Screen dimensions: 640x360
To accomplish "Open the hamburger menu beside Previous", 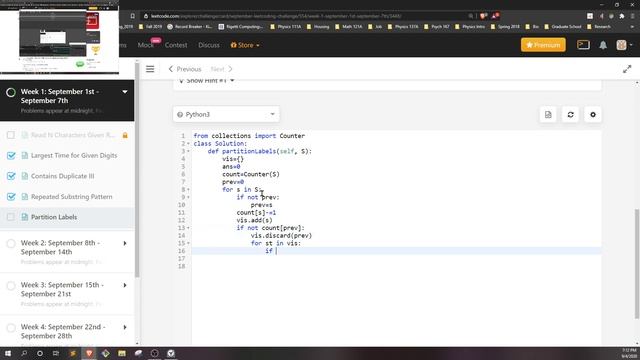I will [150, 69].
